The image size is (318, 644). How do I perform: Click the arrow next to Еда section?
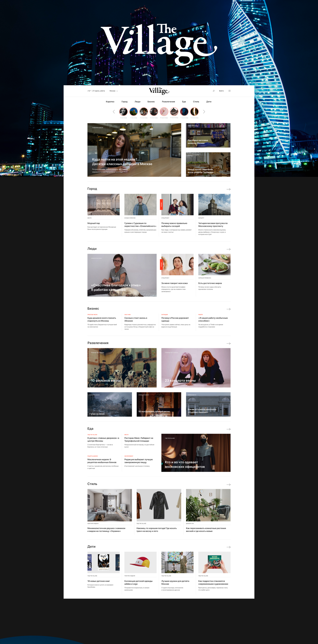click(228, 429)
